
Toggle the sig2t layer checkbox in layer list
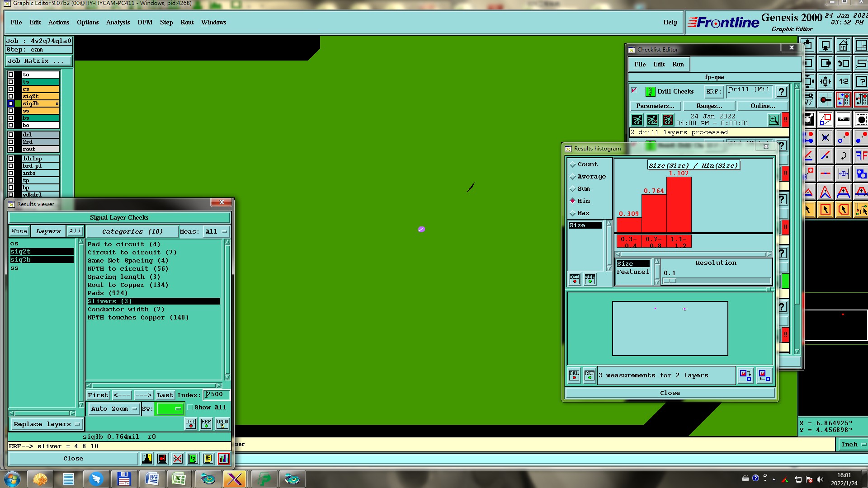(11, 96)
